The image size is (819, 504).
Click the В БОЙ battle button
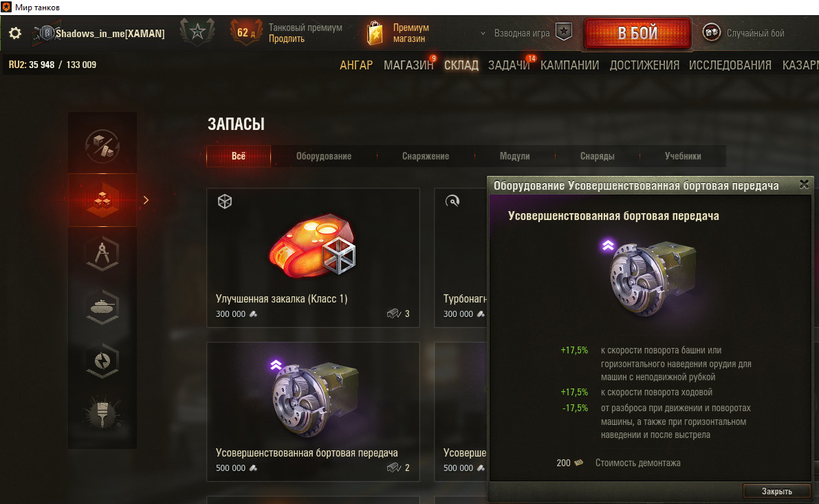pyautogui.click(x=637, y=33)
